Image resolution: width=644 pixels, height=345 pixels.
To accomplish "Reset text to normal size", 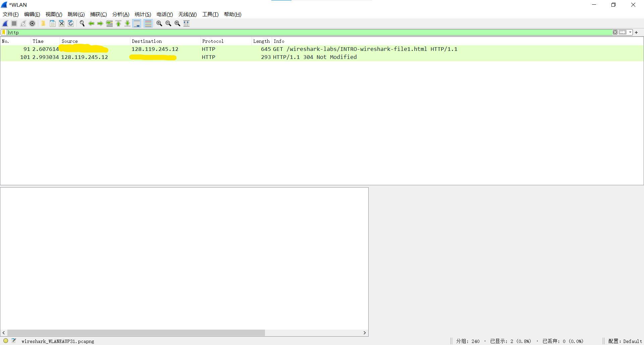I will click(x=177, y=23).
